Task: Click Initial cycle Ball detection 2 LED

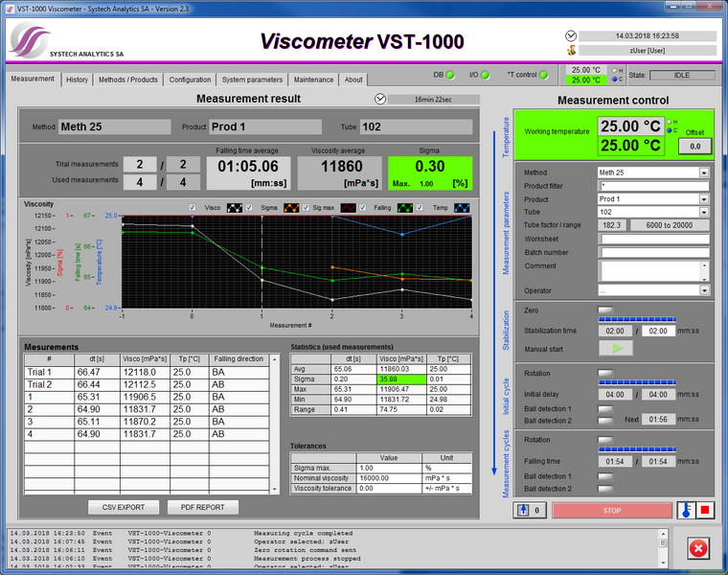Action: point(605,421)
